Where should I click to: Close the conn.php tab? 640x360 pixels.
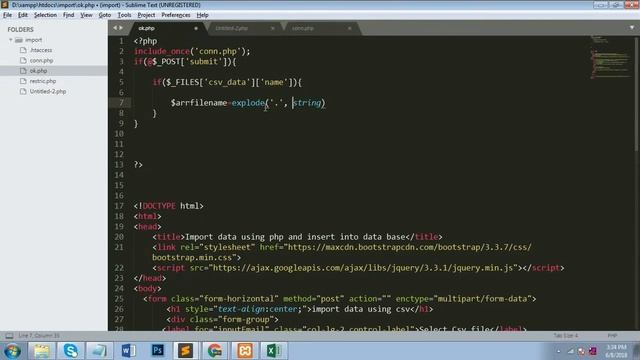[349, 28]
